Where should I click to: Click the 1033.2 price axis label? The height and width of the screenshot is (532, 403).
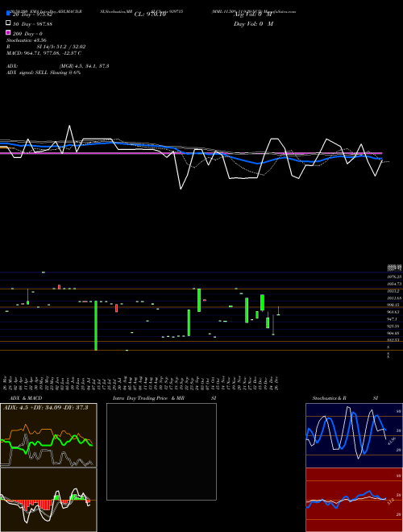394,291
